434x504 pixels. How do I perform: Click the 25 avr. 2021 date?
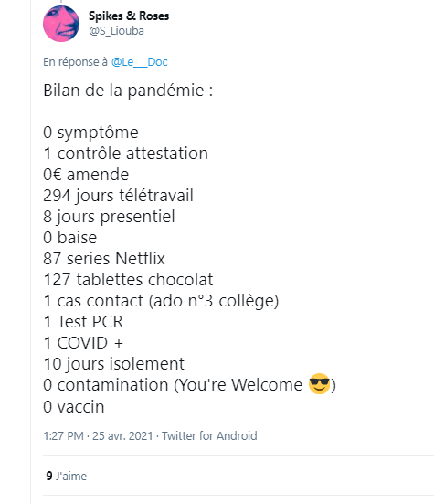coord(122,436)
